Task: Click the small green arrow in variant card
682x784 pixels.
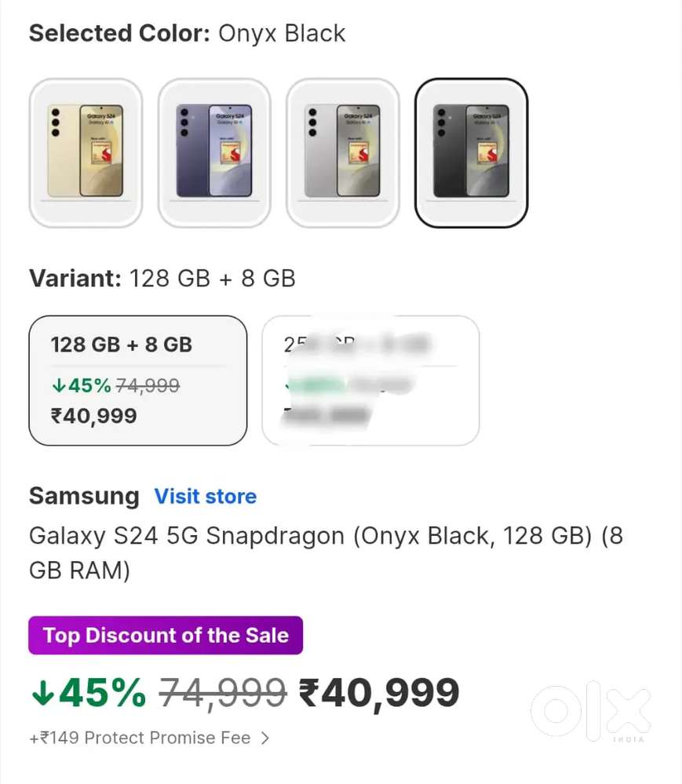Action: coord(58,385)
